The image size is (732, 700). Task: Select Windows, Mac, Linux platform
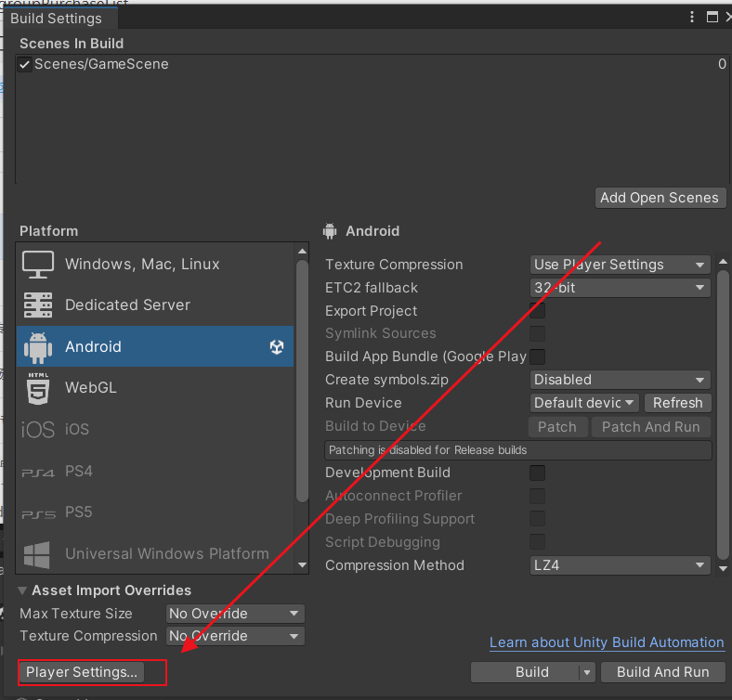point(155,265)
